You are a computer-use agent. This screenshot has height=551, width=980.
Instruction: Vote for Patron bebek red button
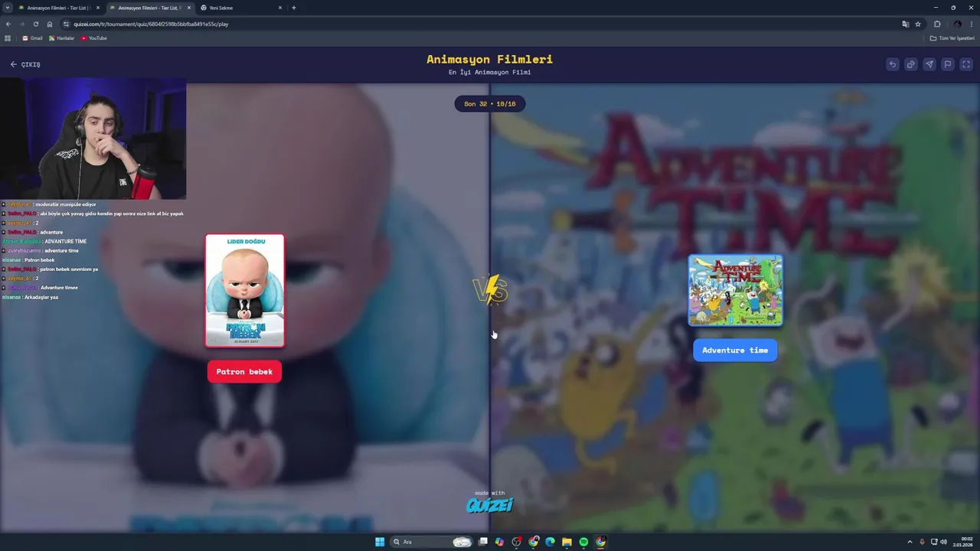point(244,372)
